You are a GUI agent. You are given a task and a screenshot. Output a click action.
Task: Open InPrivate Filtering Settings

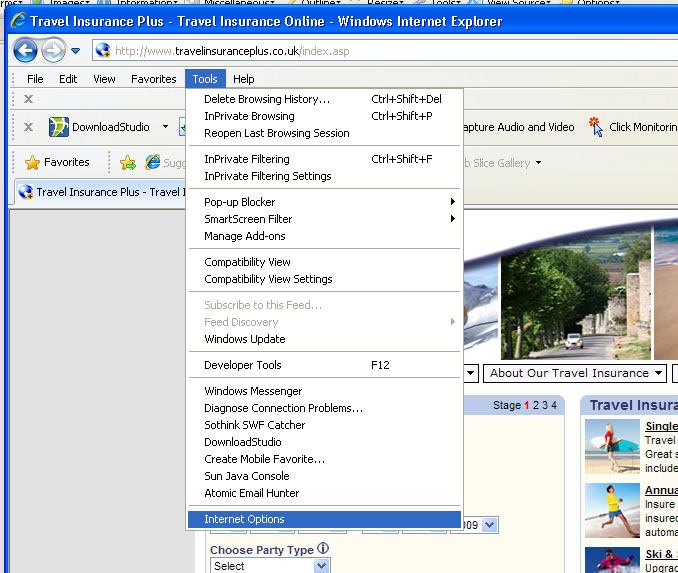point(324,176)
